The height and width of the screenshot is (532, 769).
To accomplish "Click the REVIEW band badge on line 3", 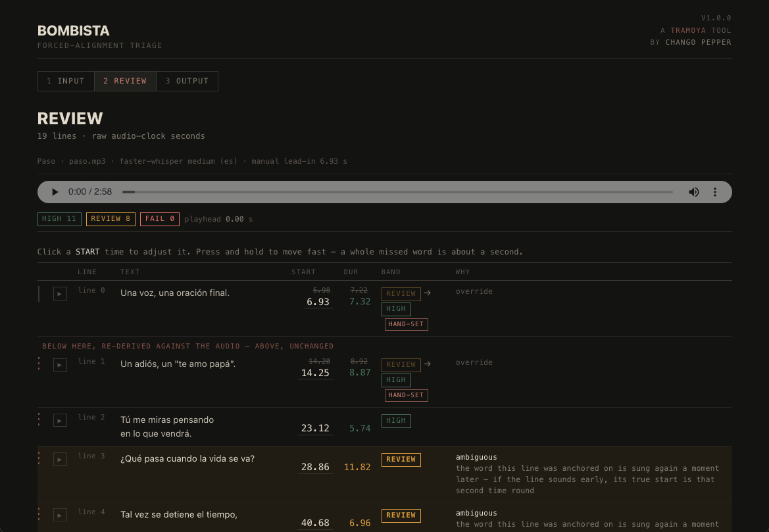I will (401, 460).
